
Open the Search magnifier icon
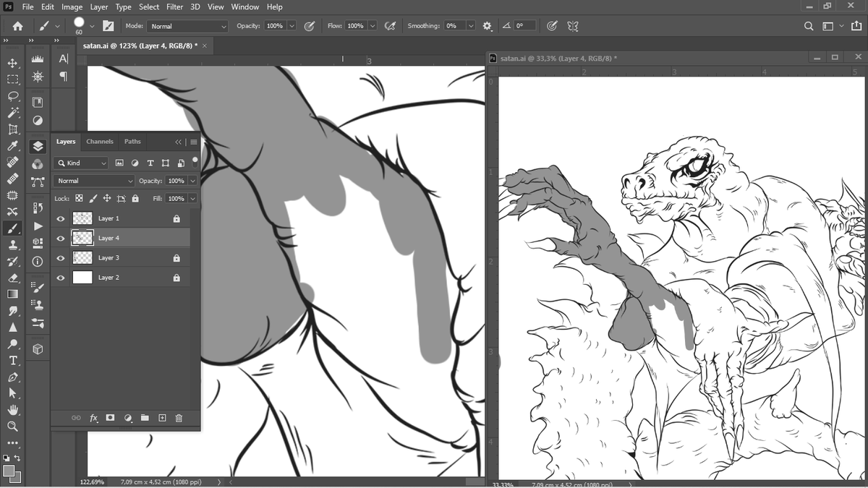tap(809, 26)
